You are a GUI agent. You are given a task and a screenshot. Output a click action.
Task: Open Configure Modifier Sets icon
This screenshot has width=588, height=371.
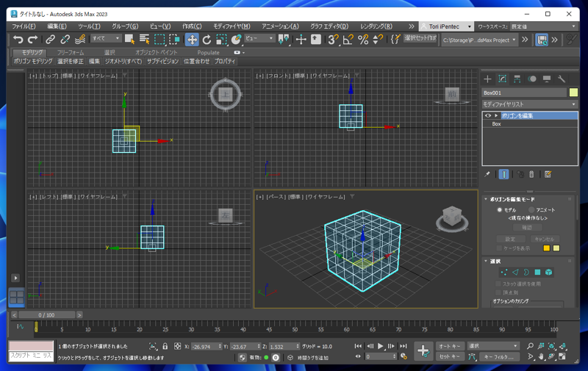click(x=548, y=174)
